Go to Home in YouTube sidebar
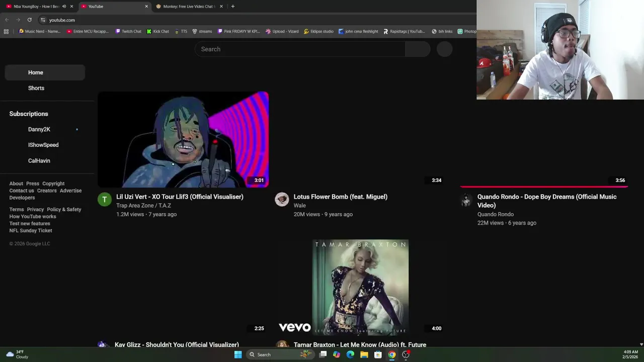 (x=45, y=72)
